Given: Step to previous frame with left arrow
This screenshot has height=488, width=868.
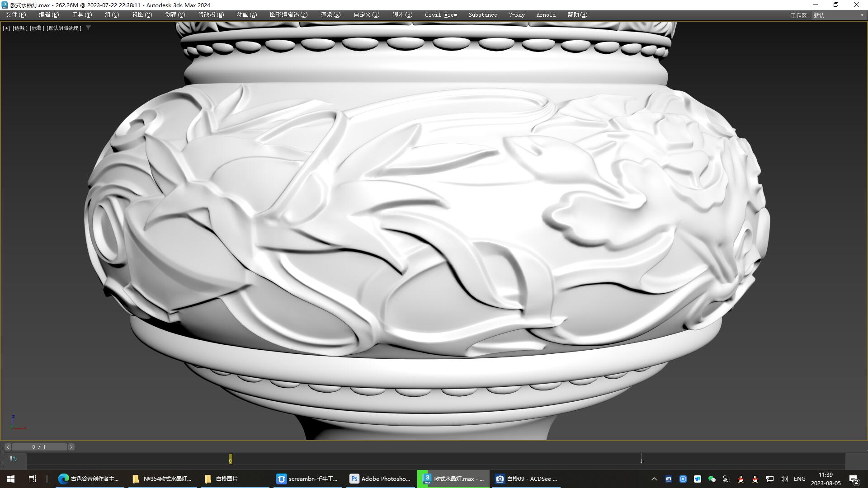Looking at the screenshot, I should pyautogui.click(x=8, y=447).
